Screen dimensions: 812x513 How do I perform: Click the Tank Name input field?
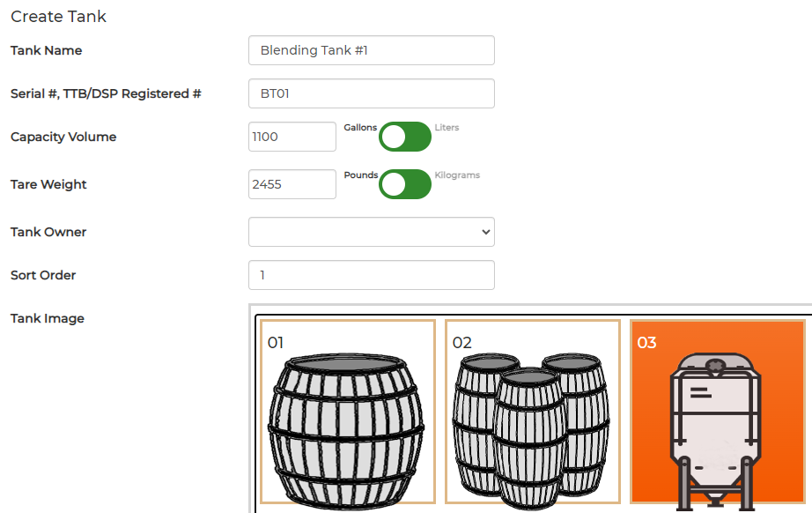point(371,50)
